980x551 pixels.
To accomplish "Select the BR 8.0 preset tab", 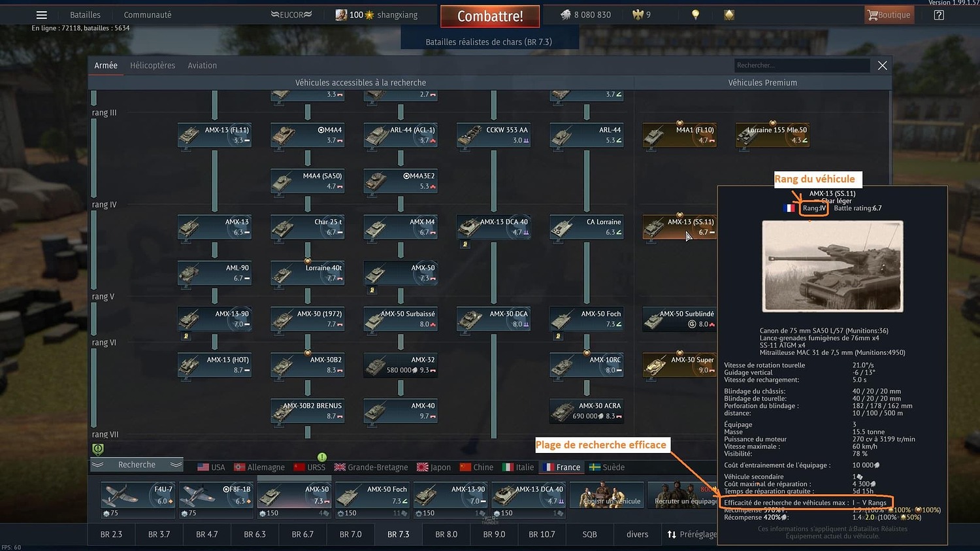I will 446,534.
